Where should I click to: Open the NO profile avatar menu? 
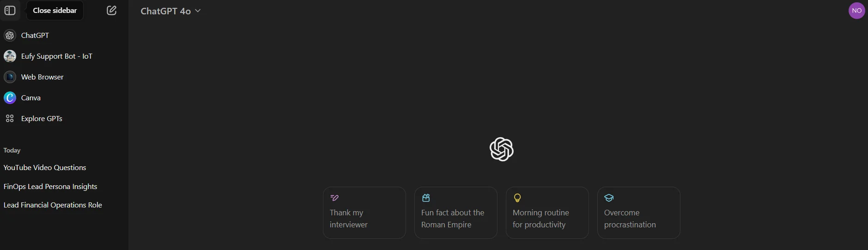click(856, 10)
